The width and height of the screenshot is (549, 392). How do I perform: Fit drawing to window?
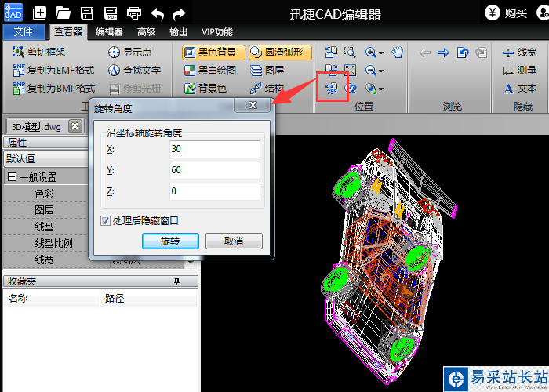click(350, 71)
